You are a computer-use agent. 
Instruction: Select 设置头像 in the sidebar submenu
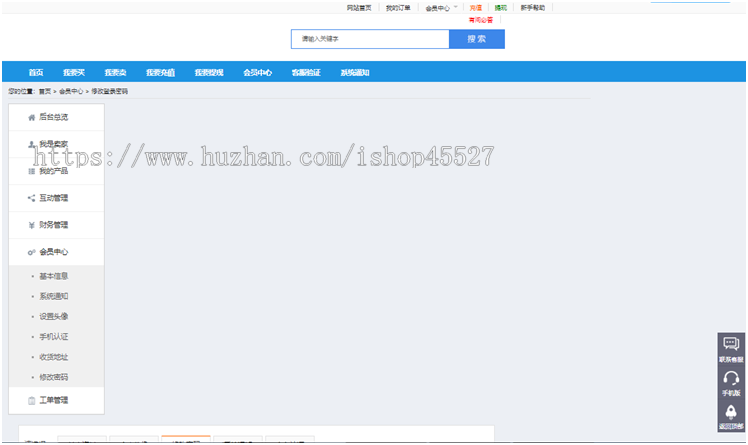[53, 316]
